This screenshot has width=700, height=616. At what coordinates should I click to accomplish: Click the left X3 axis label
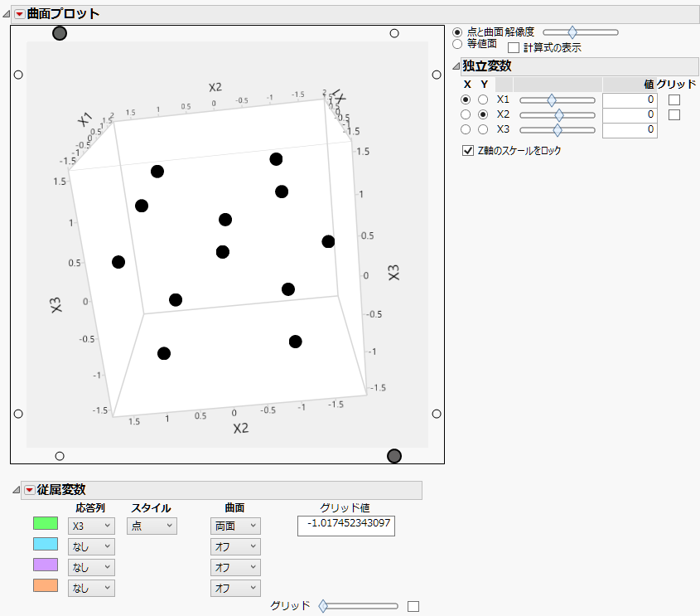pyautogui.click(x=56, y=305)
